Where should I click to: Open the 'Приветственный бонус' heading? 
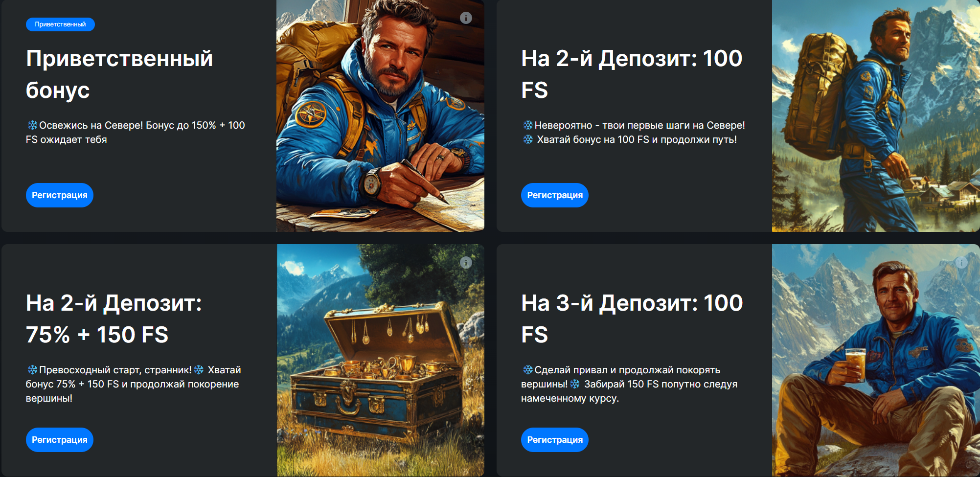(119, 74)
